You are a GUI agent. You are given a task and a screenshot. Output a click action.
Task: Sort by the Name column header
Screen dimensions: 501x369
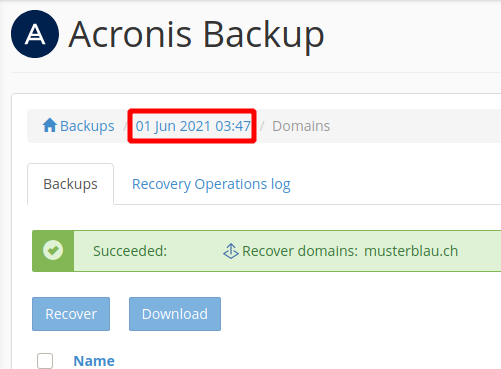[x=94, y=361]
